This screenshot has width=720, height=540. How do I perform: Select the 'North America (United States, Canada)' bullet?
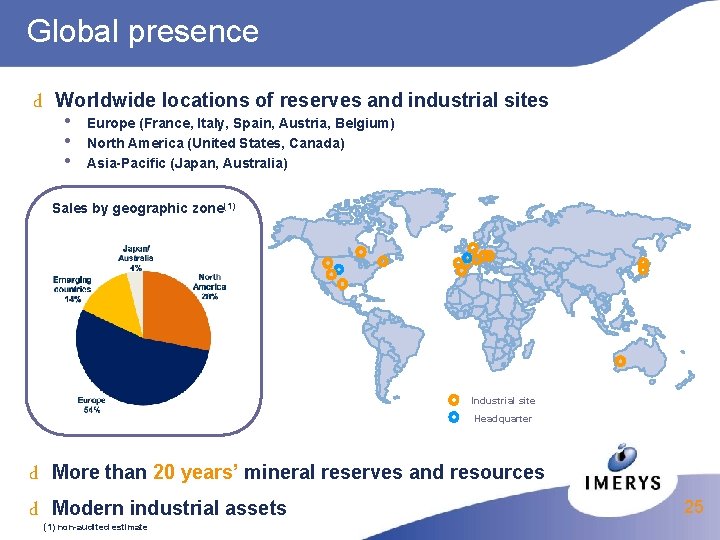(216, 143)
